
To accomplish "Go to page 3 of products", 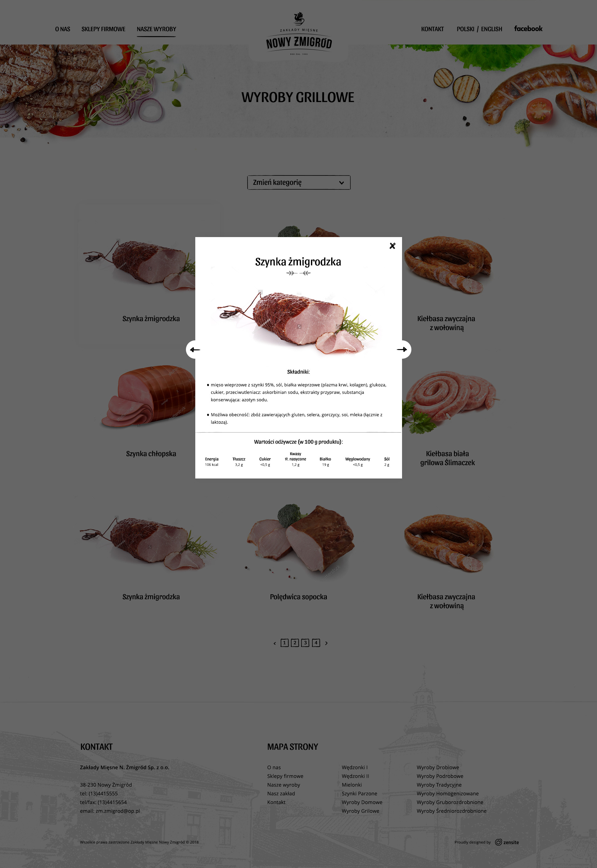I will [305, 643].
